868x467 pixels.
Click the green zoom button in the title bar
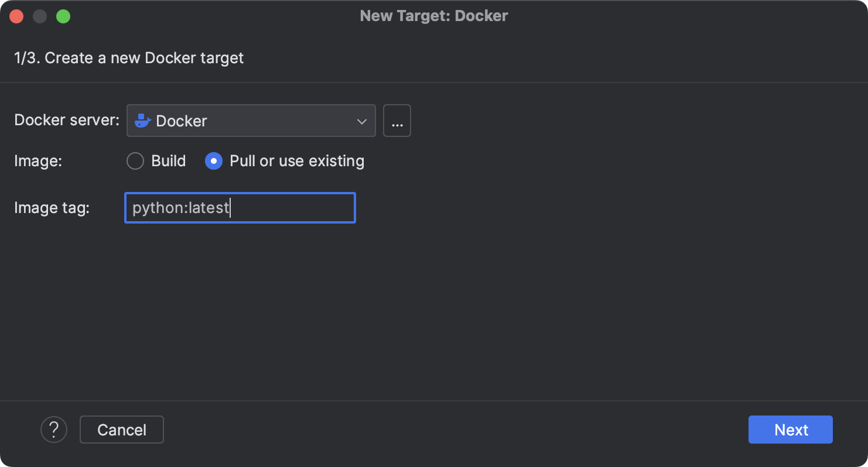click(x=64, y=16)
